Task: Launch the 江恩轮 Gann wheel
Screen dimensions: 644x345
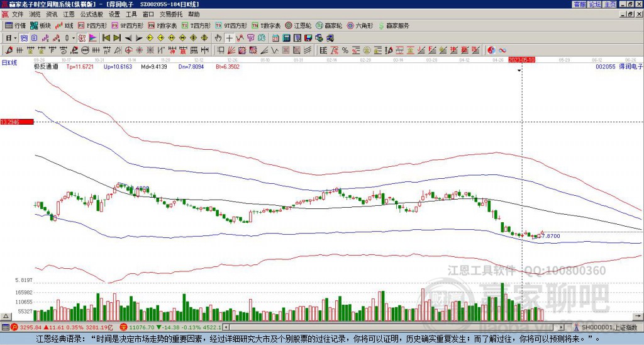Action: (x=297, y=25)
